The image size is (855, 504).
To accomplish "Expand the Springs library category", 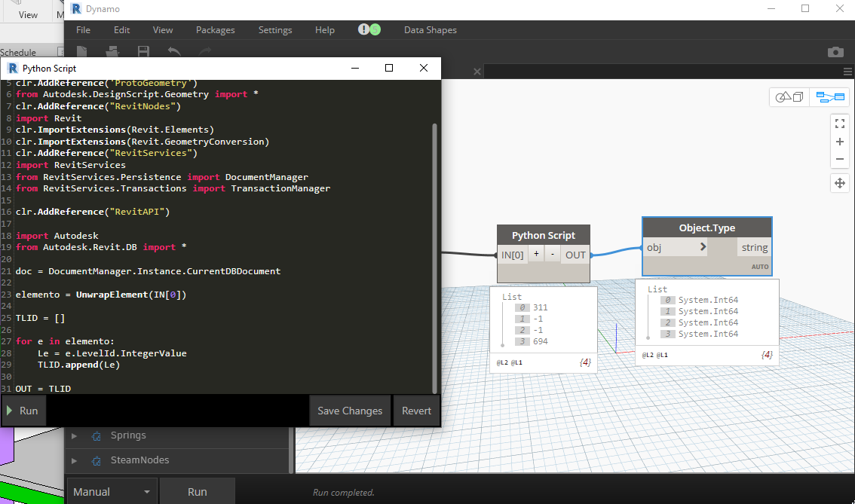I will [x=74, y=435].
